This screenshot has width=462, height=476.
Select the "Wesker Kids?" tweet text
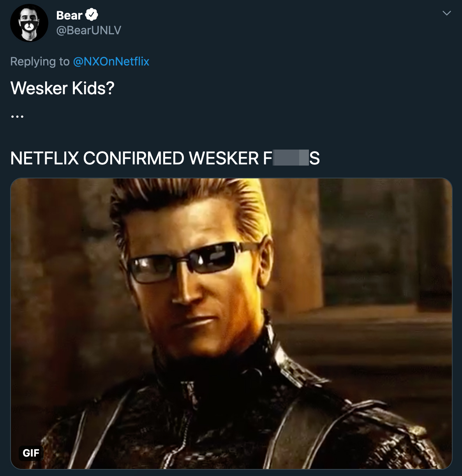point(62,88)
